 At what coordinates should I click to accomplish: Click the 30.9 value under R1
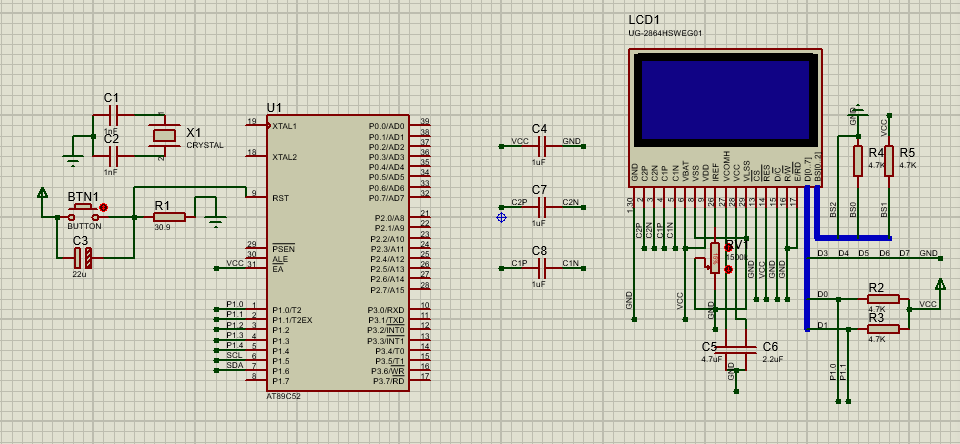coord(162,227)
